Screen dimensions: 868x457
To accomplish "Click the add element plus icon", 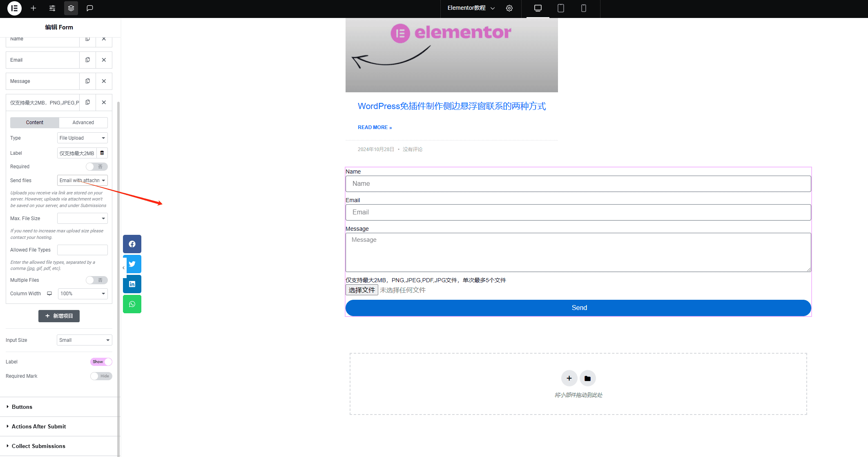I will 33,8.
